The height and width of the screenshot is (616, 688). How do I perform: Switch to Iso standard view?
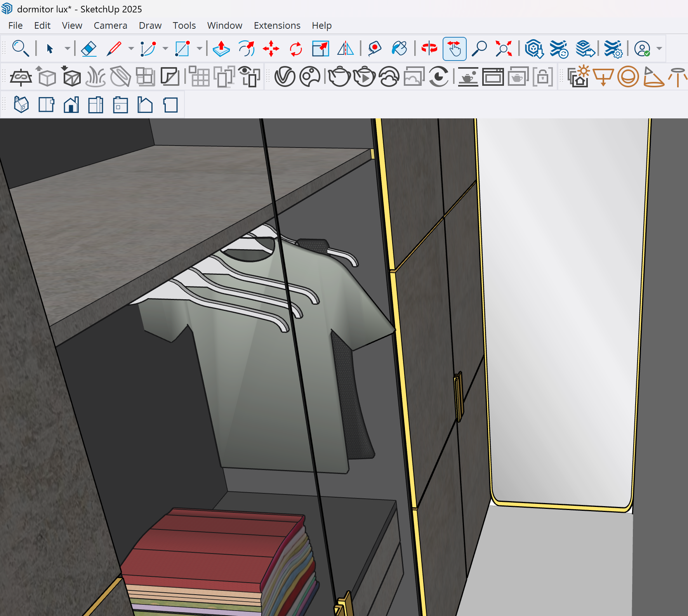click(21, 105)
